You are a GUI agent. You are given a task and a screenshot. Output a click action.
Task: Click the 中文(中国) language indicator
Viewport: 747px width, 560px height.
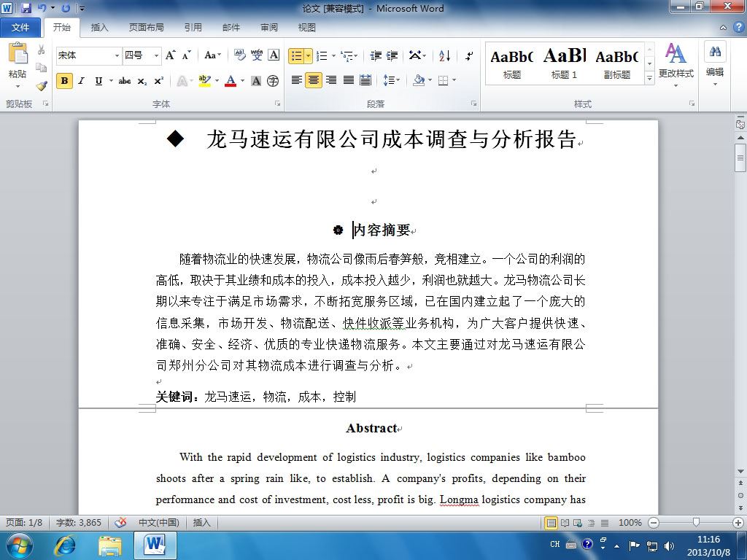click(x=158, y=522)
